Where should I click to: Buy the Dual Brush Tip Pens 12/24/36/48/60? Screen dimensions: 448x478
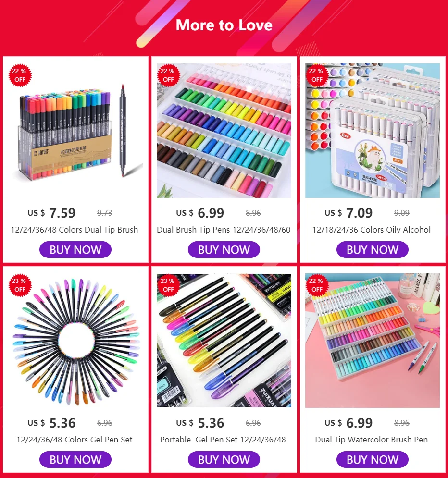tap(224, 250)
